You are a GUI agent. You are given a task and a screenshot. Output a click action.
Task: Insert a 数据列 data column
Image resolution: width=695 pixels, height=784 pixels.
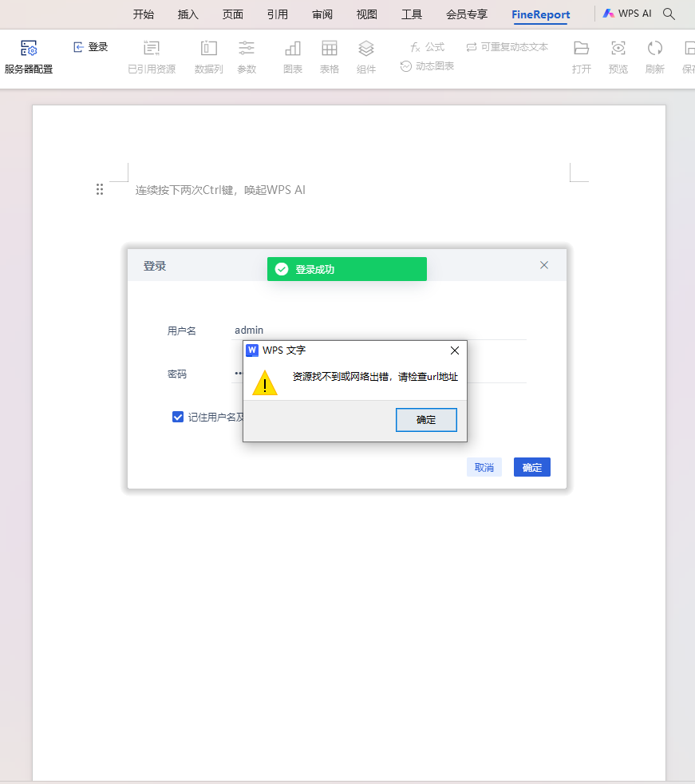pos(208,57)
